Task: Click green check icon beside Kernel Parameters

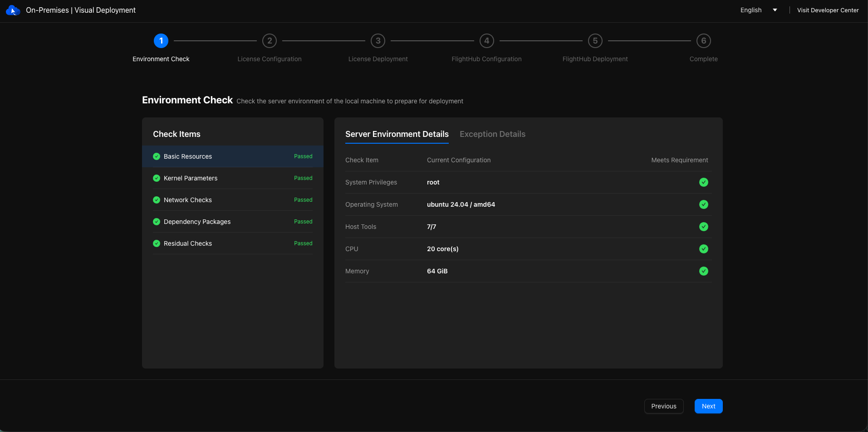Action: [157, 178]
